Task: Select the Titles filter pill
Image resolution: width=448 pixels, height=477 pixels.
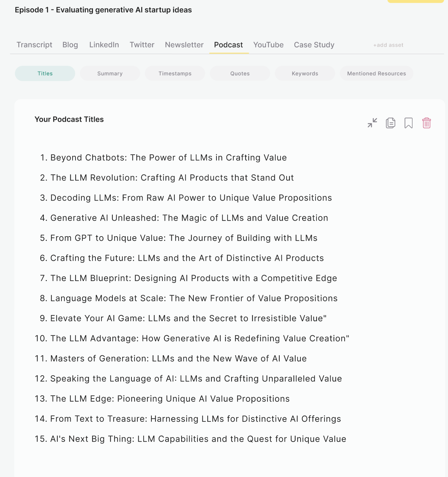Action: (x=45, y=74)
